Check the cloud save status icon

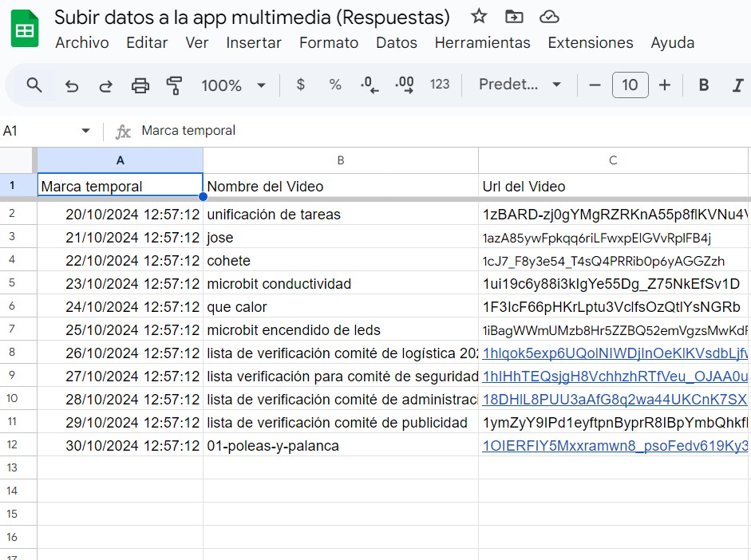click(x=549, y=17)
